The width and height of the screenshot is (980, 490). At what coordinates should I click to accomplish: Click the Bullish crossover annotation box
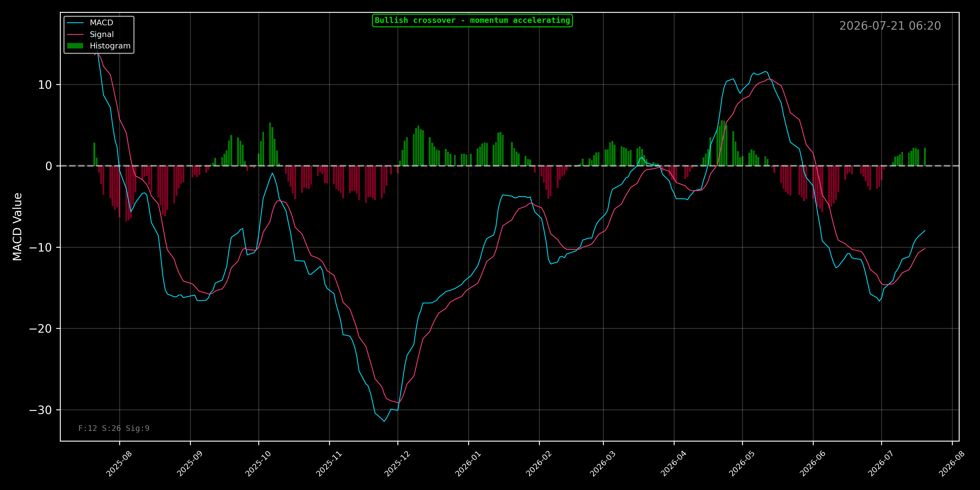(x=472, y=20)
